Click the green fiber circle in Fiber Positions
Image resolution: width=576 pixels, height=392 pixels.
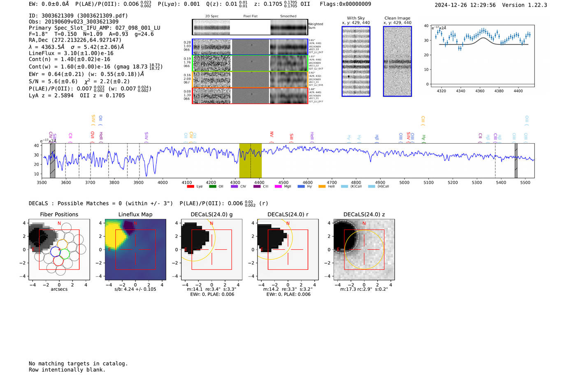[x=65, y=255]
